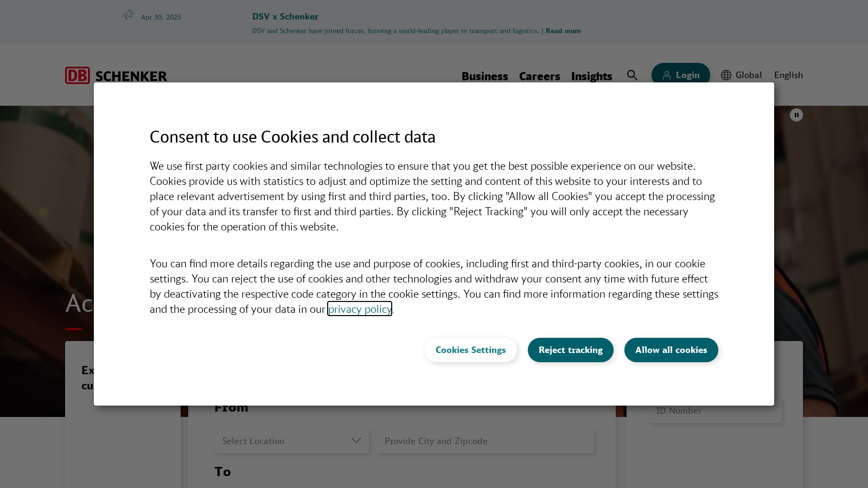This screenshot has width=868, height=488.
Task: Open the search magnifier icon
Action: (x=632, y=75)
